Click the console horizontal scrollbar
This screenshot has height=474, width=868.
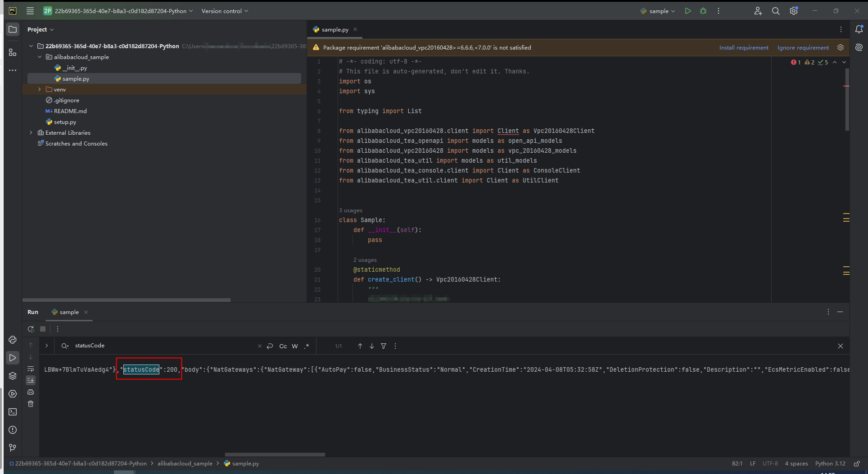click(275, 454)
